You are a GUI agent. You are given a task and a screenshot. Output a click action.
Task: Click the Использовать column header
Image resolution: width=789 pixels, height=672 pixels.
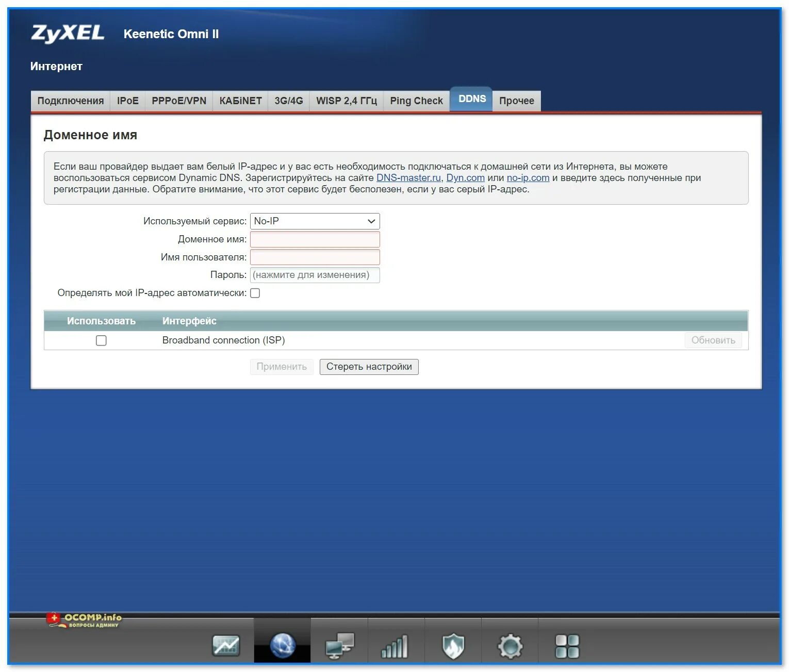101,321
